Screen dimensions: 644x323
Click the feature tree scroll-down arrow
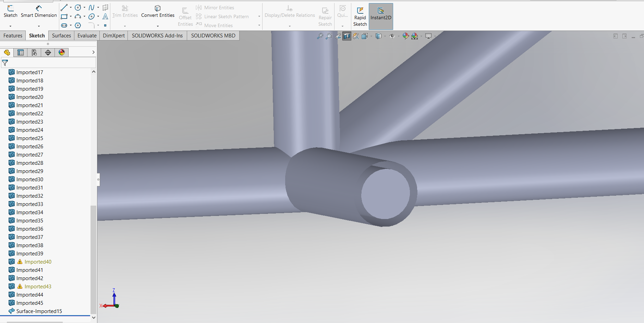(x=94, y=318)
